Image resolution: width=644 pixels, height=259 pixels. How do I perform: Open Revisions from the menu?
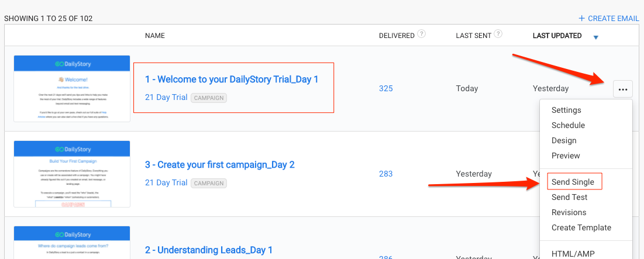pos(569,212)
